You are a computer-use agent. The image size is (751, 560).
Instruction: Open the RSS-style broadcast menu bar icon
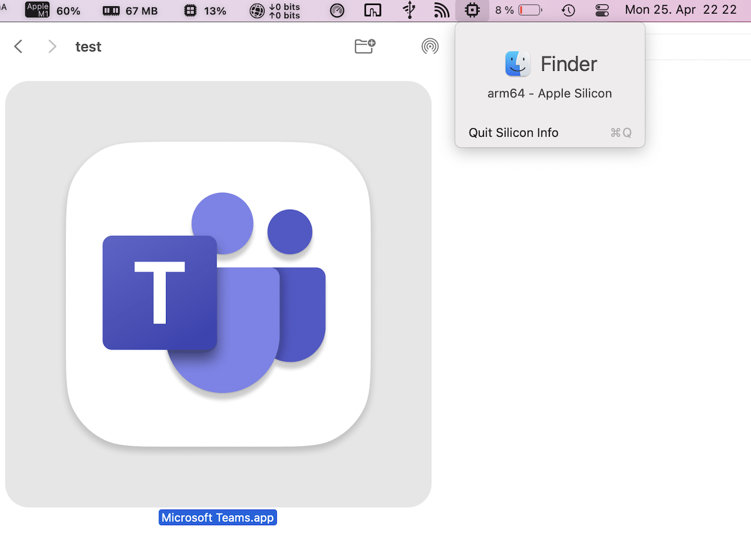441,11
